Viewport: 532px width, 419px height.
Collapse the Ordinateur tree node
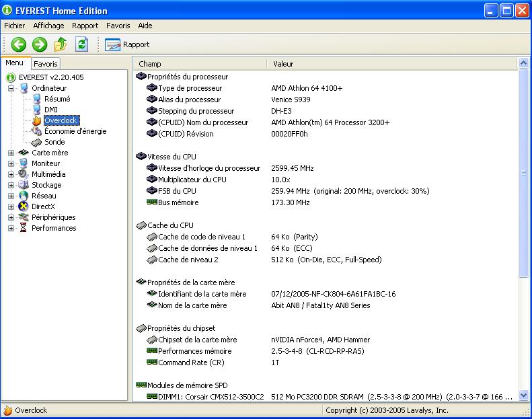(11, 88)
